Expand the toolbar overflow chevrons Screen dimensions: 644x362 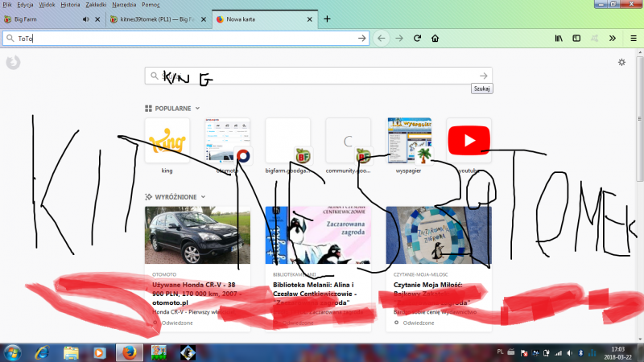[613, 38]
